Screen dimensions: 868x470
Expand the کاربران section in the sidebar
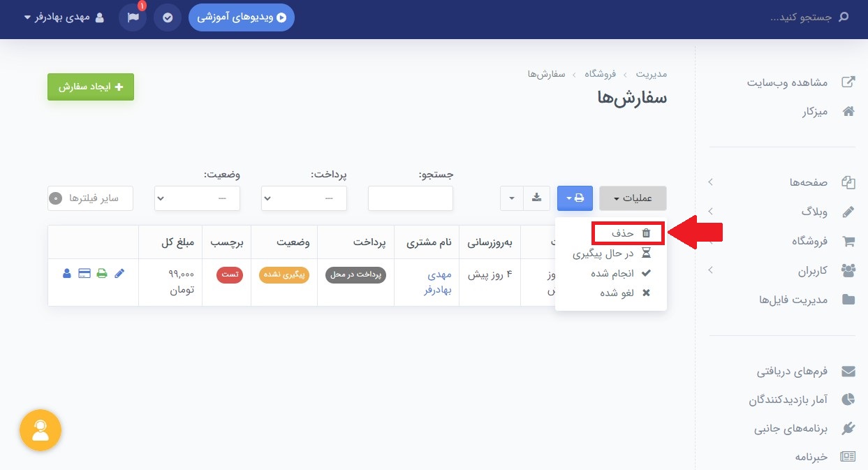point(710,270)
